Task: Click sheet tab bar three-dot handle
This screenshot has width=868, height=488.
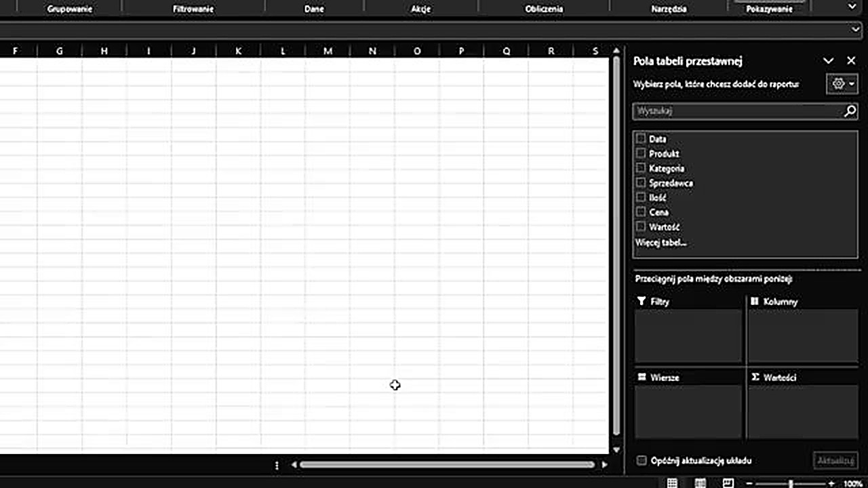Action: pos(277,465)
